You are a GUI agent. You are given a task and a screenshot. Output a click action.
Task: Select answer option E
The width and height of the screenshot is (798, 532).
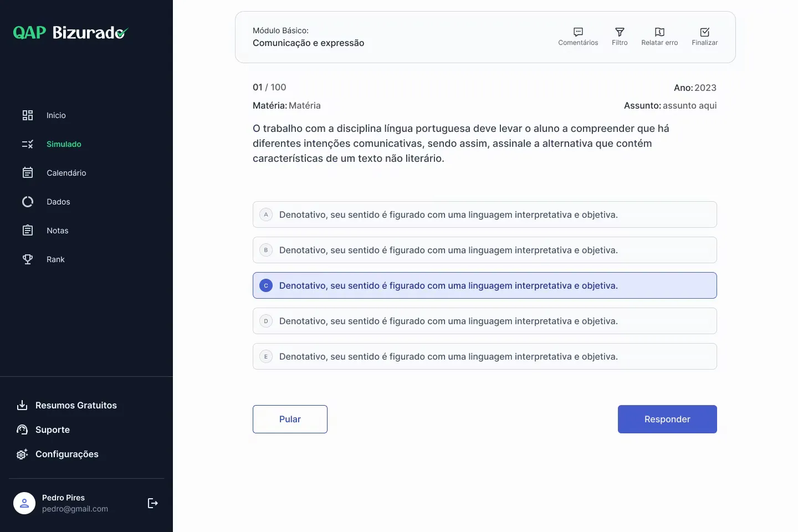pos(485,356)
